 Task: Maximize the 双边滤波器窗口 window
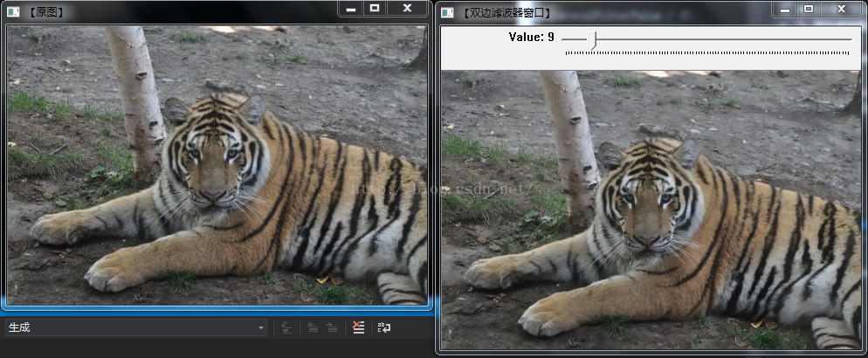(x=809, y=9)
